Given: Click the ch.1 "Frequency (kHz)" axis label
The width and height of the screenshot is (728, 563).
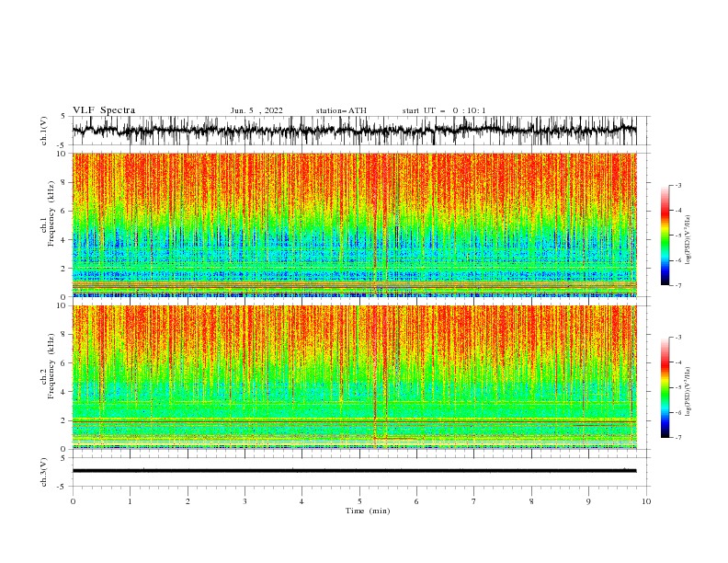Looking at the screenshot, I should (x=51, y=214).
